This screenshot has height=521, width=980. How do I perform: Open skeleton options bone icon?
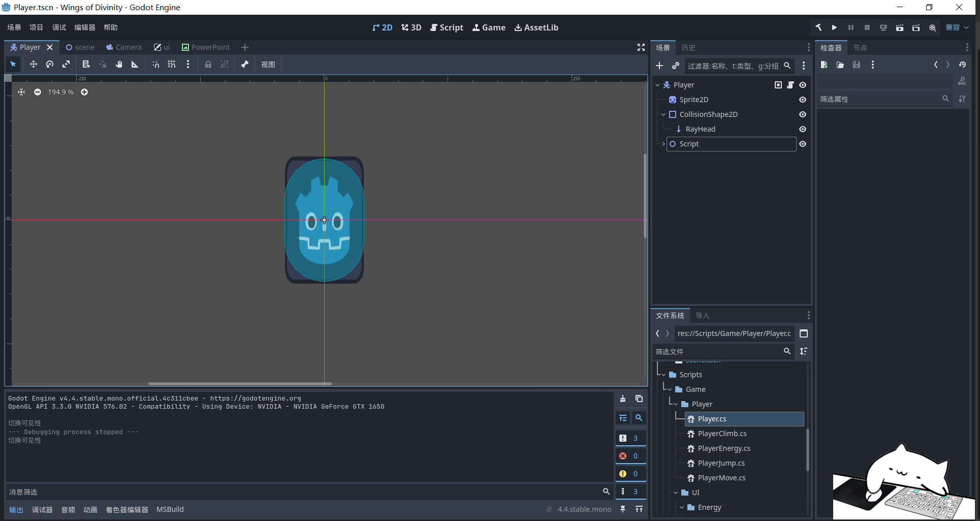pyautogui.click(x=245, y=64)
